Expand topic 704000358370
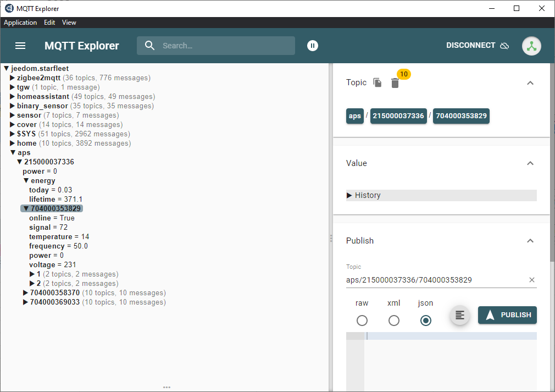 25,293
